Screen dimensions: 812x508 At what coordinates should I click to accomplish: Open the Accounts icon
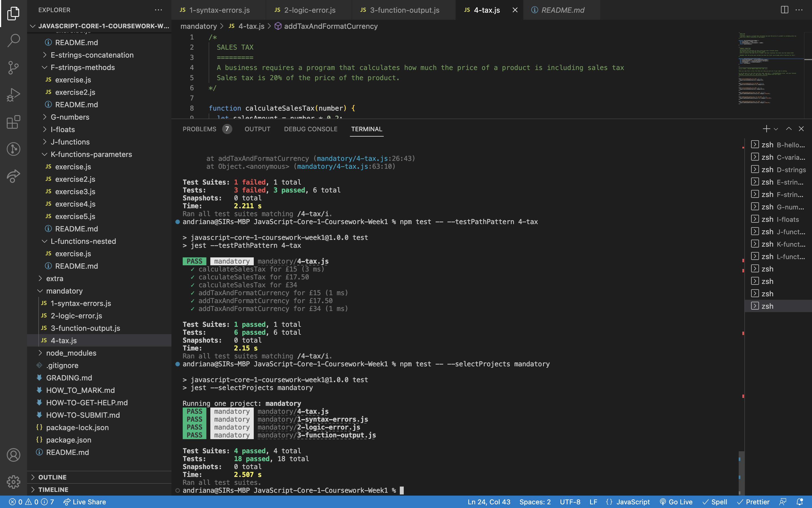coord(14,455)
